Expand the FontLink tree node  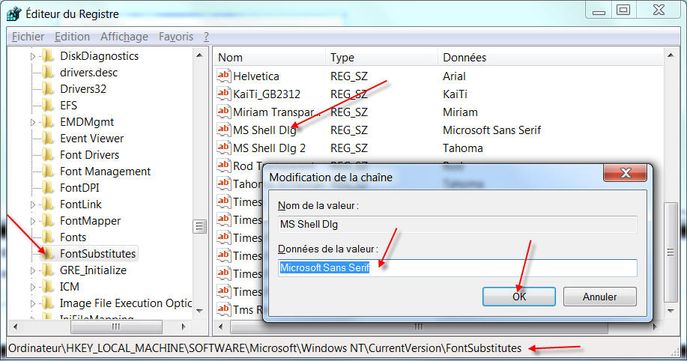point(33,205)
